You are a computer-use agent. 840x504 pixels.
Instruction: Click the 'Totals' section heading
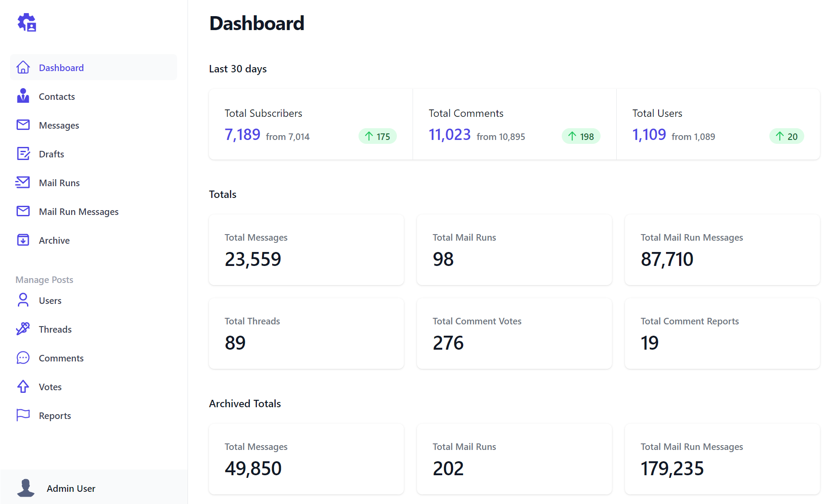(222, 194)
